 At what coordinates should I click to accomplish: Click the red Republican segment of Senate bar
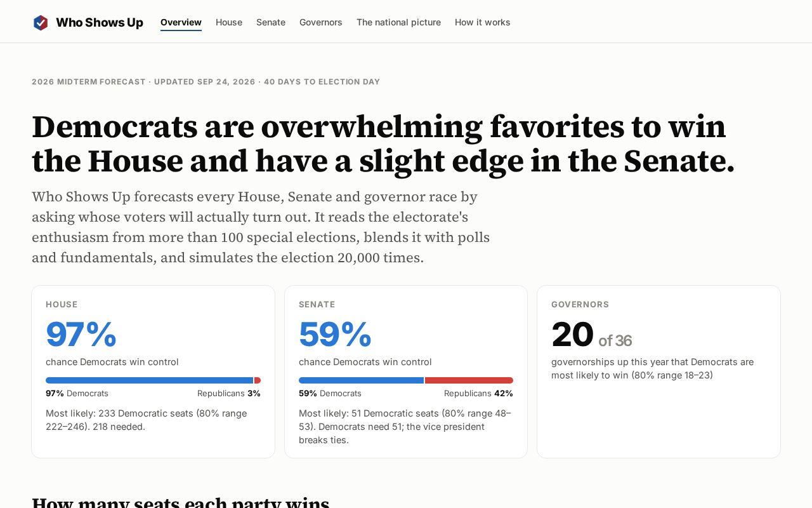tap(469, 380)
